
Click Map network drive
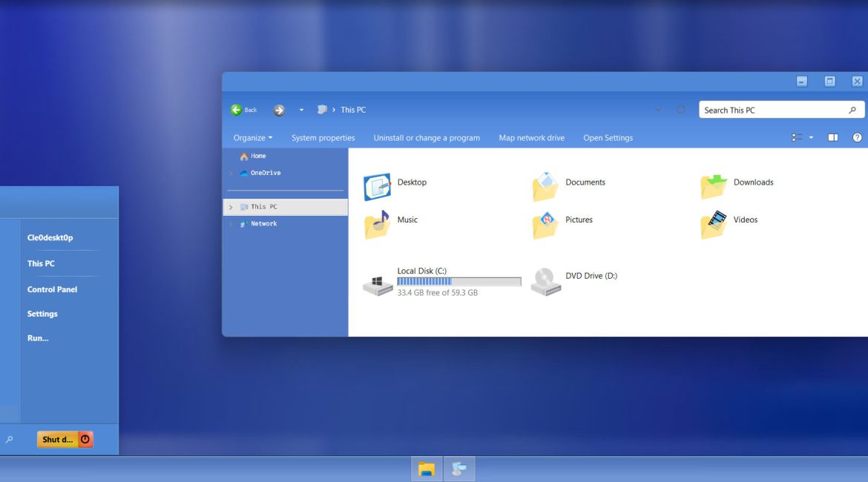pyautogui.click(x=531, y=138)
